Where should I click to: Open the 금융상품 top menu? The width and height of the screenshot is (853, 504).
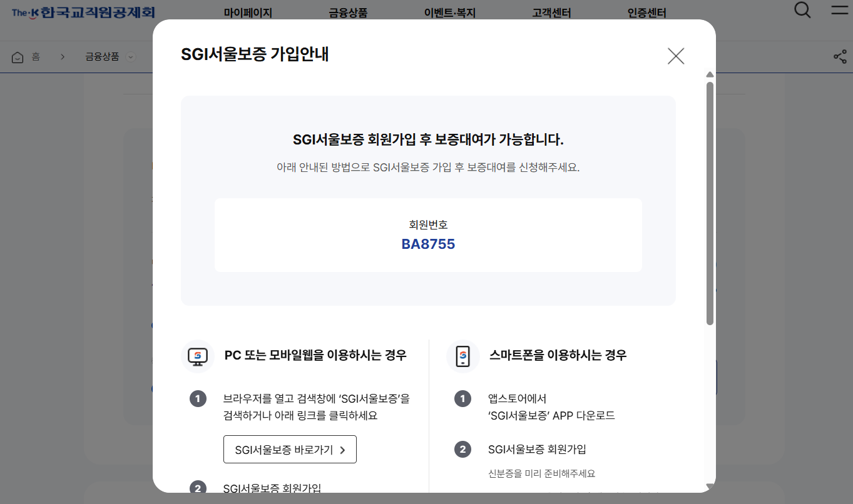(348, 13)
